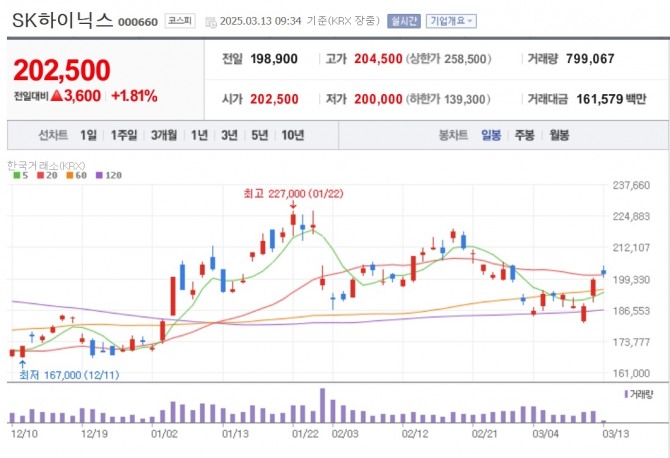Click the 거래대금 value 161,579 백만

pos(611,99)
